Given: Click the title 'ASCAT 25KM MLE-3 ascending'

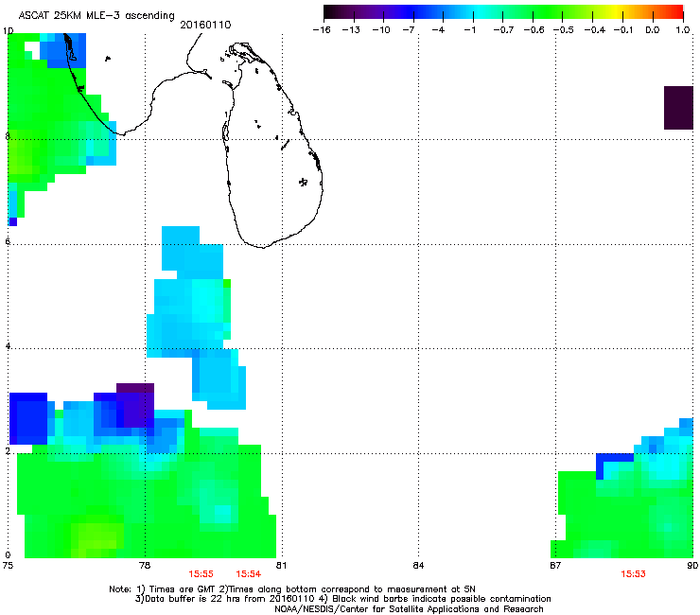Looking at the screenshot, I should point(96,16).
